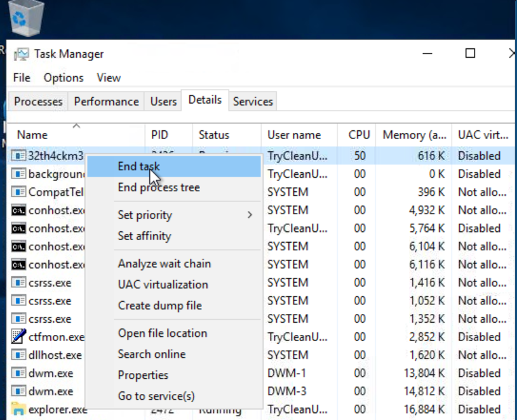Click the csrss.exe icon with 1,052 K memory
The image size is (517, 420).
point(18,301)
